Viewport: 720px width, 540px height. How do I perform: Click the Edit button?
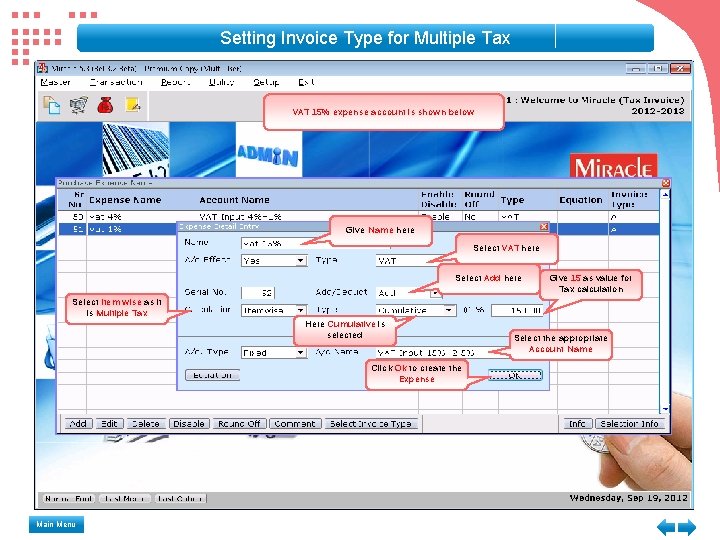click(x=109, y=423)
